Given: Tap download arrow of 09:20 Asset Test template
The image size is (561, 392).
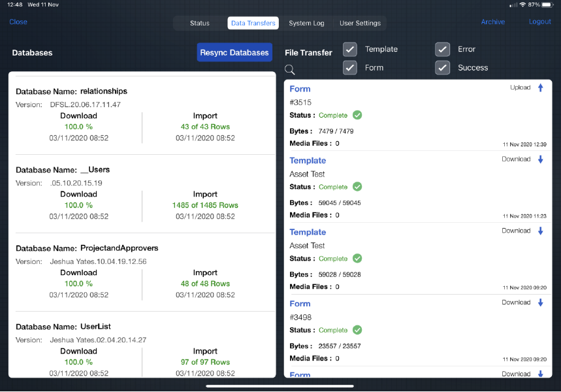Looking at the screenshot, I should pyautogui.click(x=540, y=231).
